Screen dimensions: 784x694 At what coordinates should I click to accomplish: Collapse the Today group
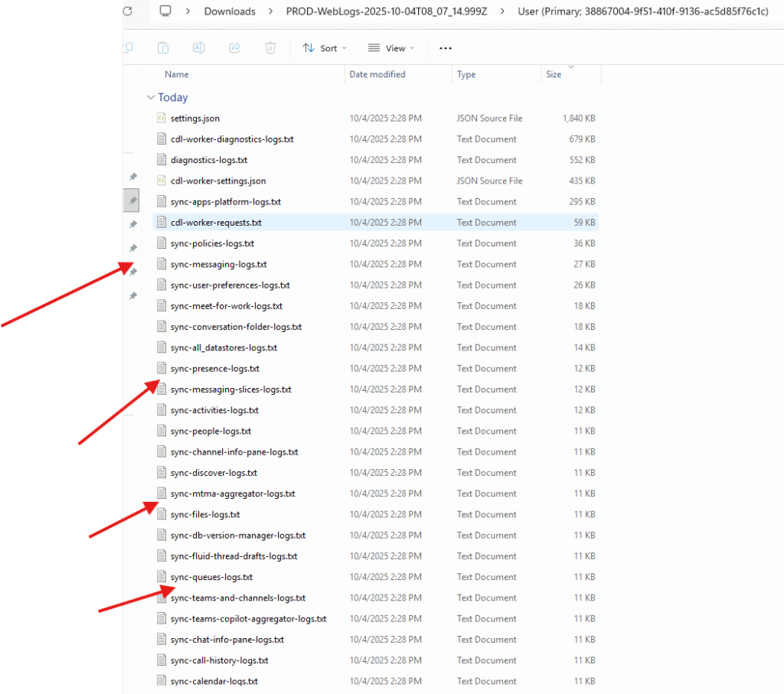[150, 98]
